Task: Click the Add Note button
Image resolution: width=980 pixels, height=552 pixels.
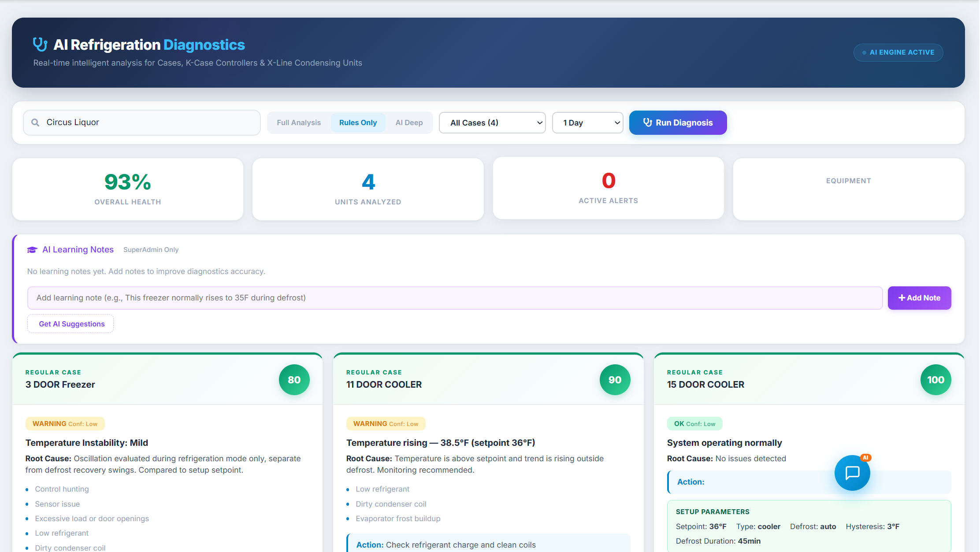Action: pyautogui.click(x=919, y=298)
